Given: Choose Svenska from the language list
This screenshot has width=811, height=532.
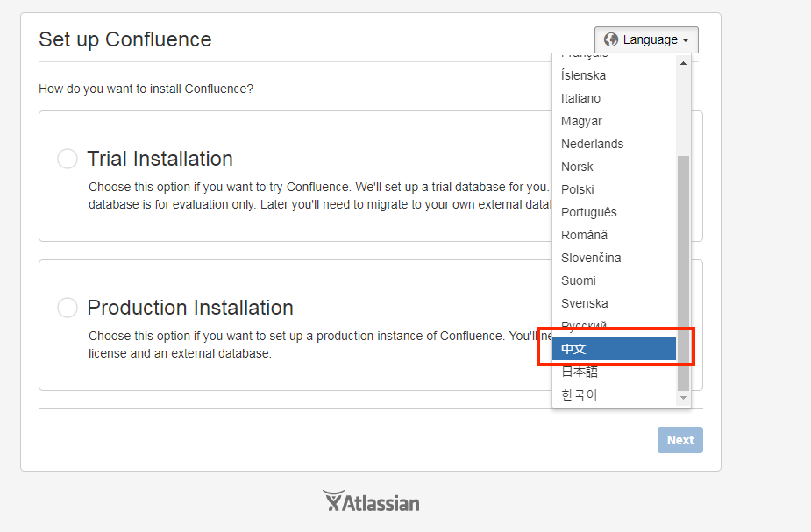Looking at the screenshot, I should click(x=614, y=303).
